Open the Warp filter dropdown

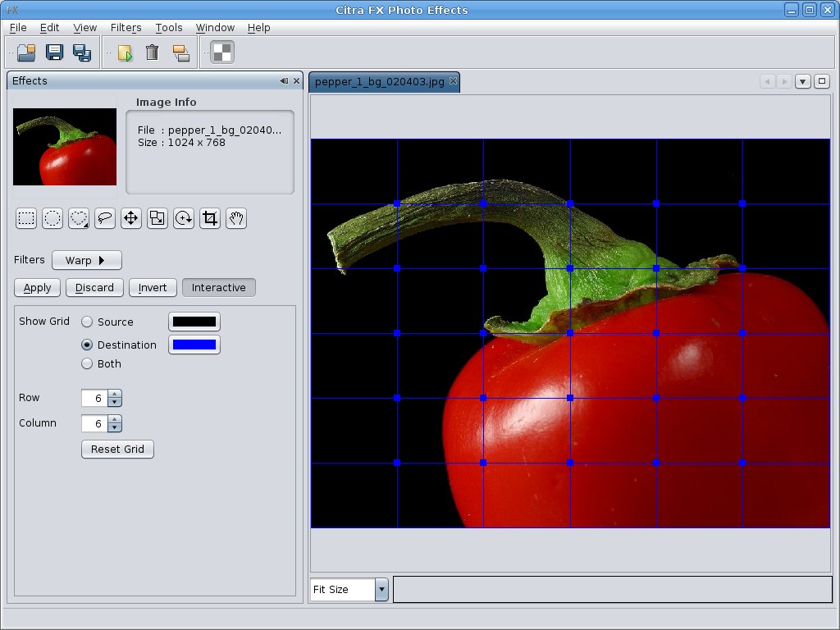tap(87, 261)
